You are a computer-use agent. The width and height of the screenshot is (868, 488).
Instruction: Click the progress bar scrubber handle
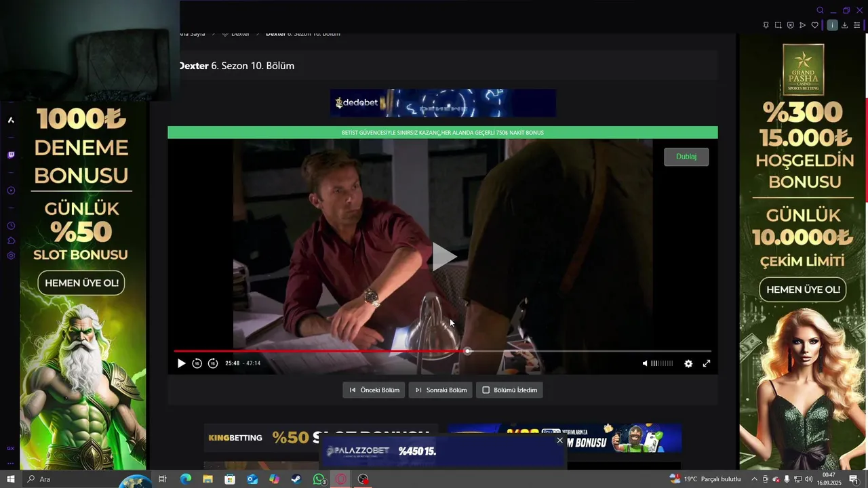pyautogui.click(x=467, y=351)
